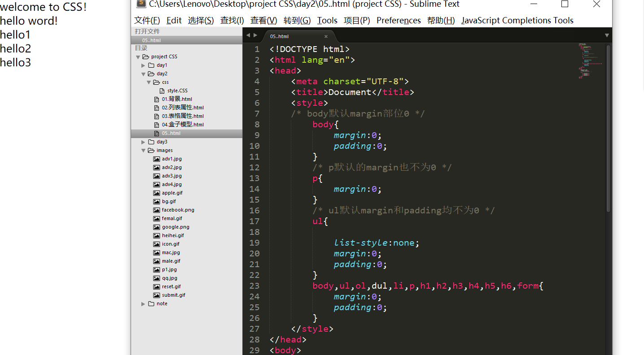Click the note folder icon
The height and width of the screenshot is (355, 644).
[151, 304]
